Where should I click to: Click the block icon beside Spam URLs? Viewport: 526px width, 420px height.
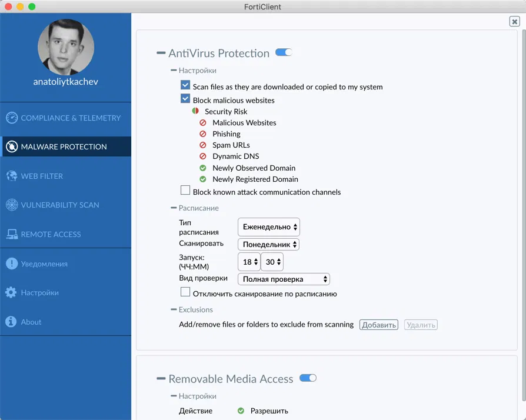click(202, 145)
